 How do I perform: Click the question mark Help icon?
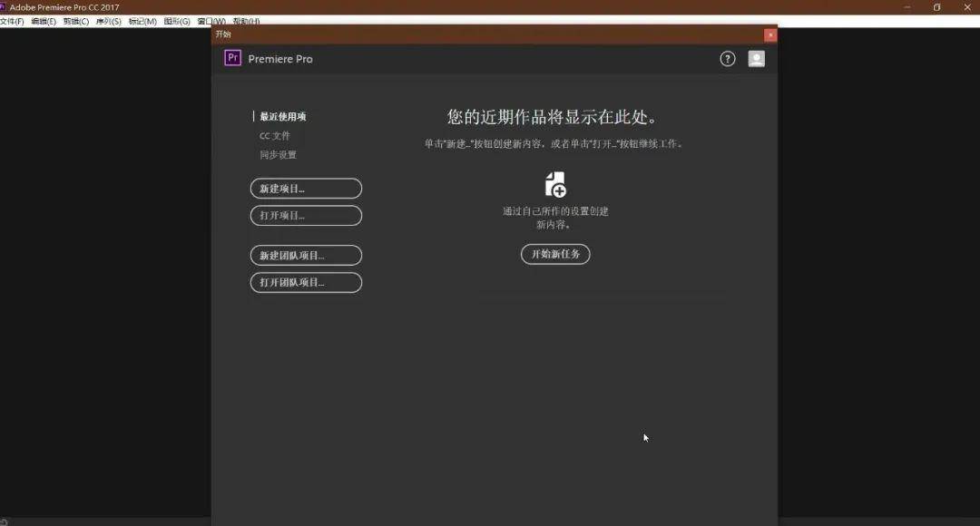point(727,59)
